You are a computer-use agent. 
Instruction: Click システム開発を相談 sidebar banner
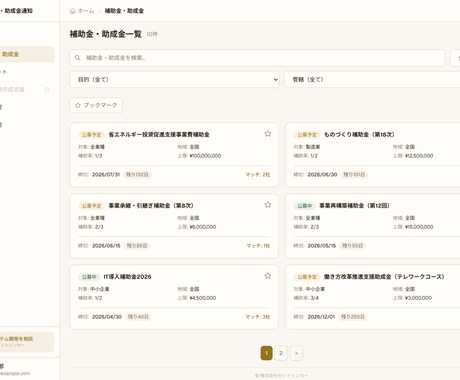pos(27,342)
